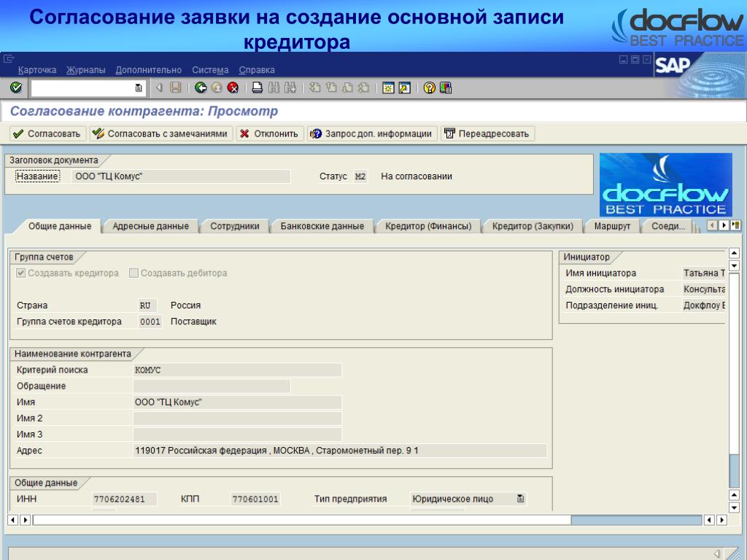Click the Create Shortcut icon
The image size is (747, 560).
click(404, 87)
